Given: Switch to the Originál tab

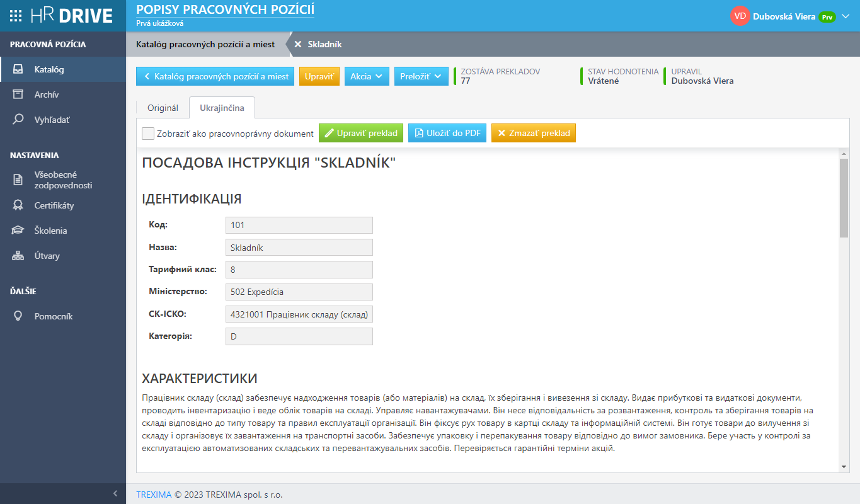Looking at the screenshot, I should [x=163, y=108].
